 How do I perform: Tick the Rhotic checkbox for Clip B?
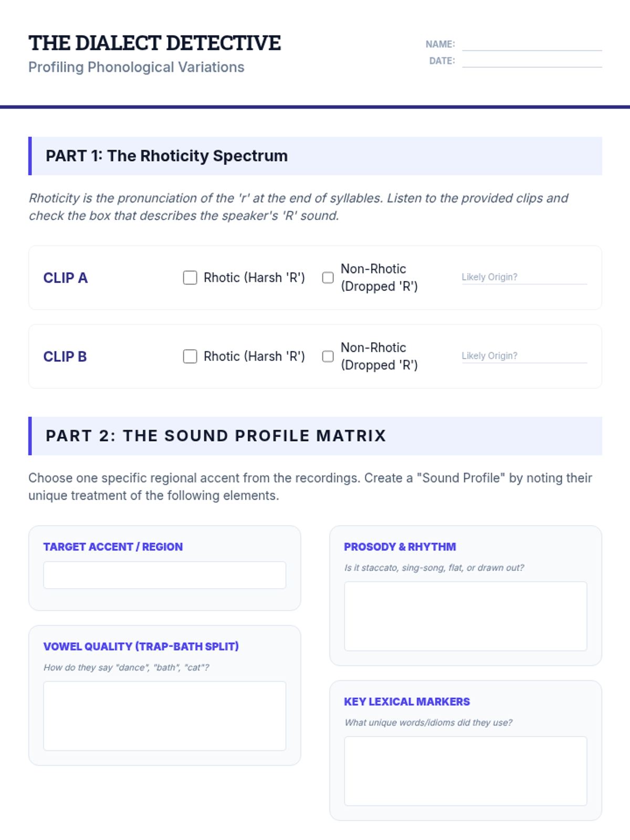(190, 356)
